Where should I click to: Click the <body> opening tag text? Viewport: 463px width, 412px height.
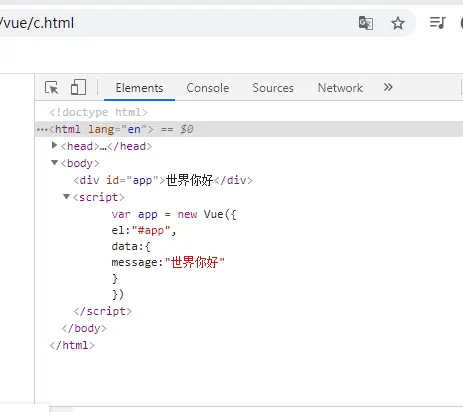(x=80, y=163)
